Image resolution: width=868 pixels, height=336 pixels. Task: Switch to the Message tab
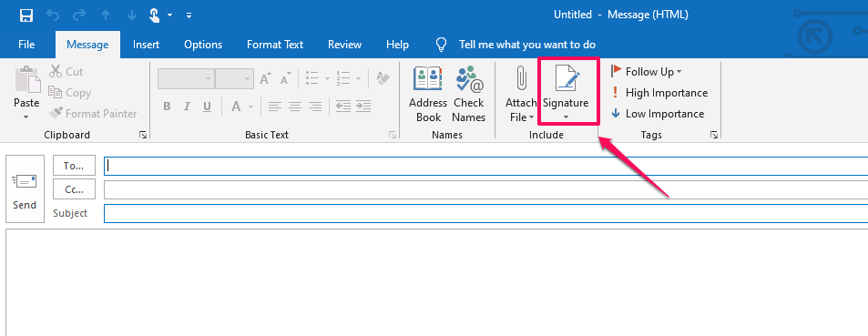87,45
